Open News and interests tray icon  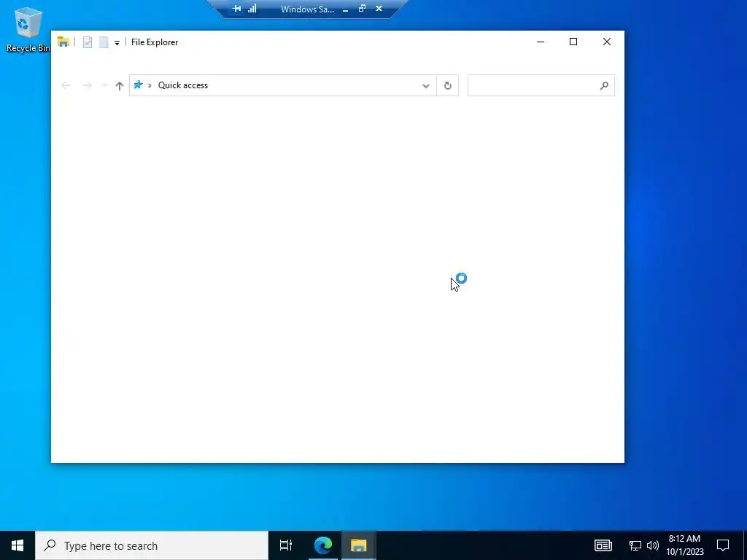[603, 545]
